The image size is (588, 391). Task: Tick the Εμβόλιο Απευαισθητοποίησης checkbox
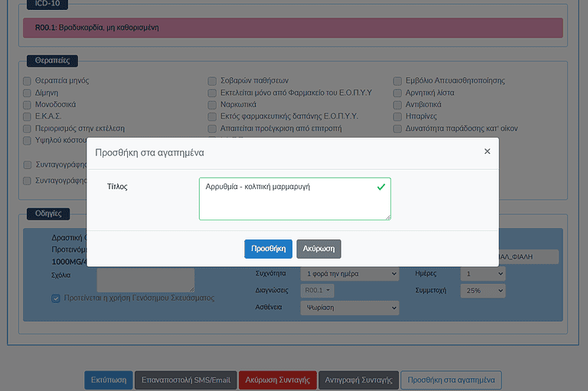point(398,81)
